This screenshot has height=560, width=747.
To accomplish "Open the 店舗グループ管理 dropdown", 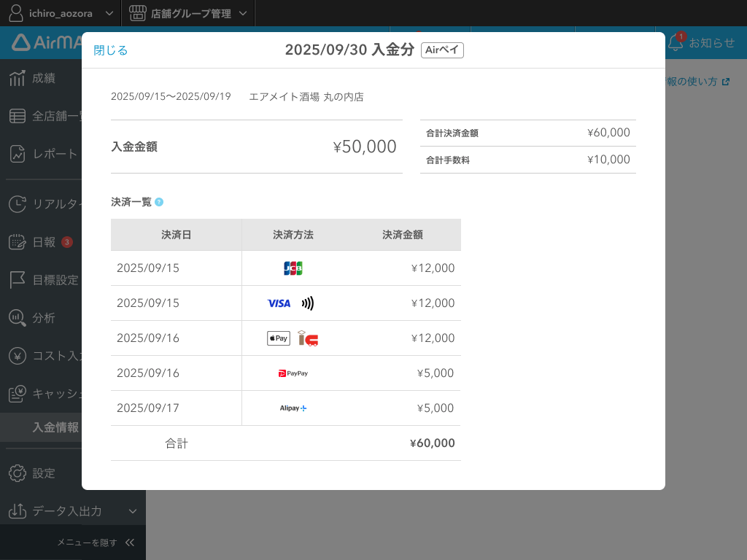I will 189,13.
